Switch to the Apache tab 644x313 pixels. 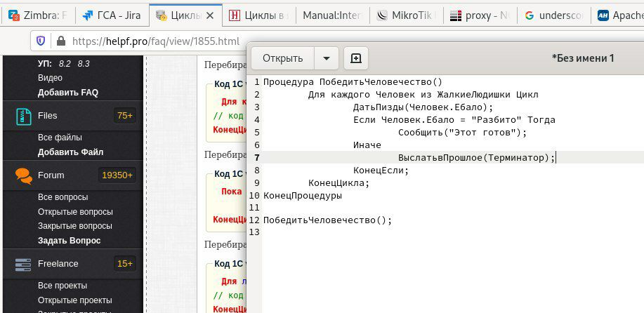[618, 15]
